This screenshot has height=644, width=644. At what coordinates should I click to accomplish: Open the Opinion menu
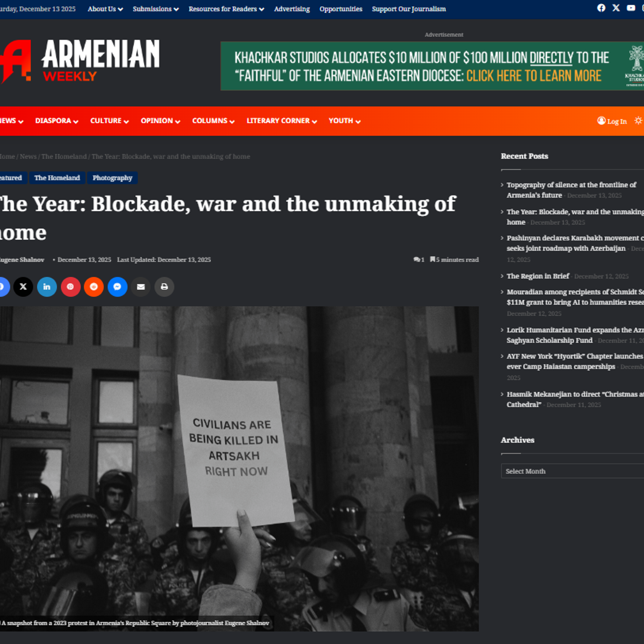coord(160,121)
